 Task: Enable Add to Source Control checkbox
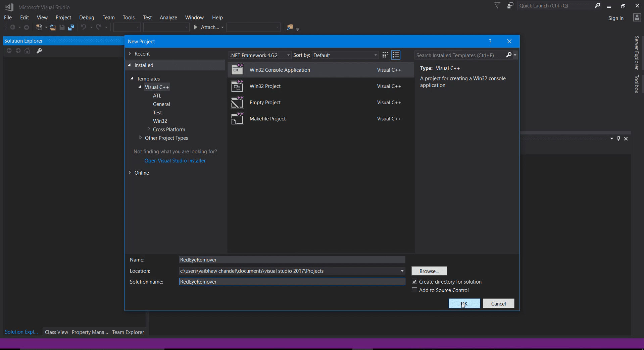point(414,290)
